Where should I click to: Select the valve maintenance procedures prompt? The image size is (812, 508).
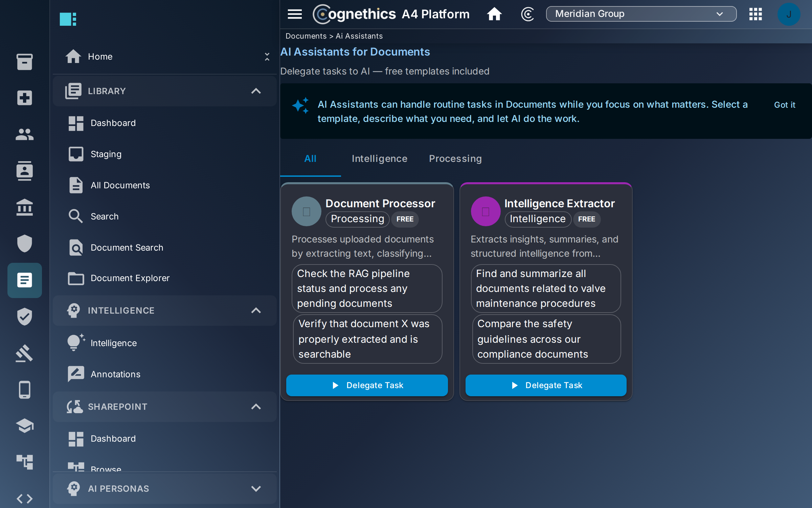545,288
